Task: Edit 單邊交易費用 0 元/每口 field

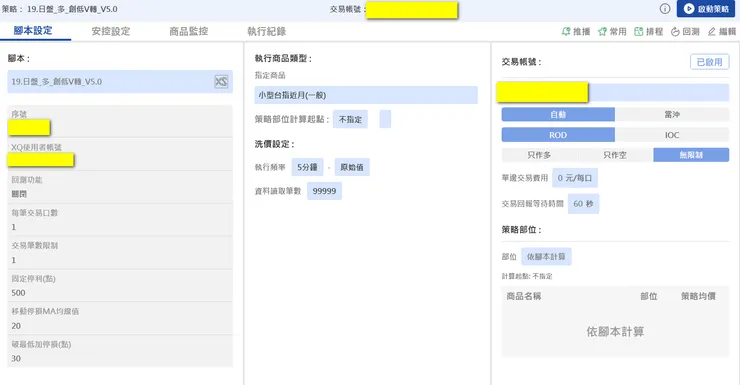Action: (575, 178)
